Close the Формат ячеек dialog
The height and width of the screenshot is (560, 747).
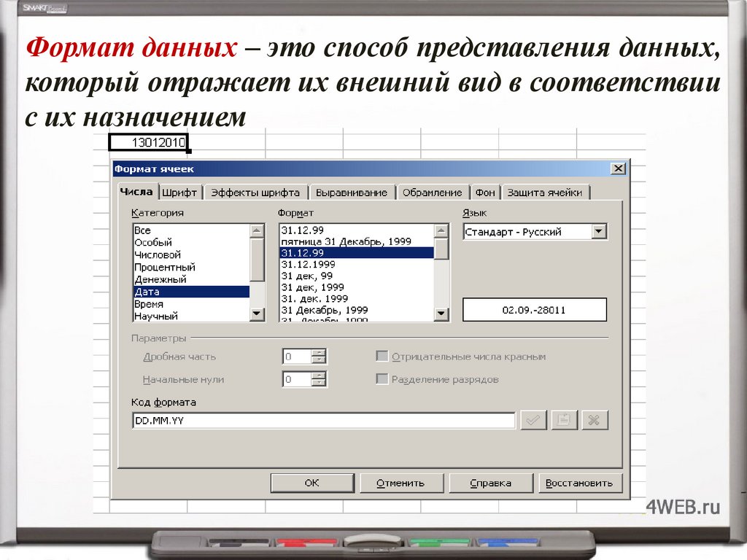point(618,168)
